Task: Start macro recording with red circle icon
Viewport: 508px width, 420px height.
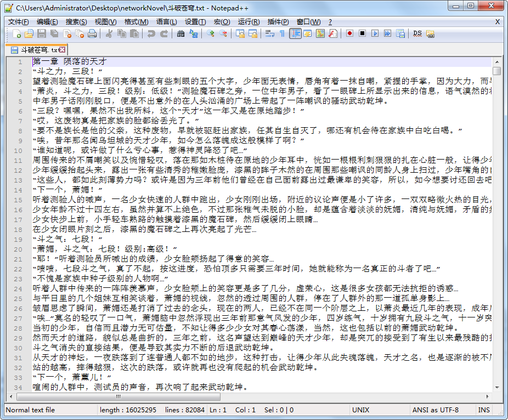Action: 349,34
